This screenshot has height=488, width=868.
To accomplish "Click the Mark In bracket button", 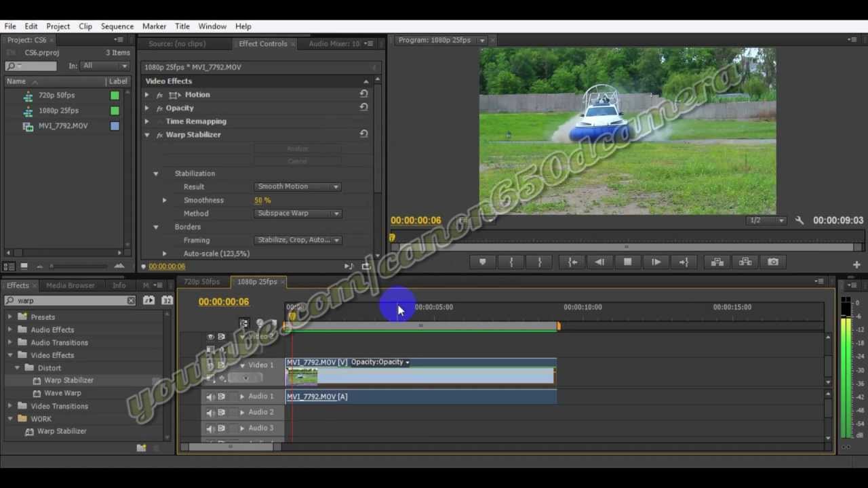I will pos(511,262).
